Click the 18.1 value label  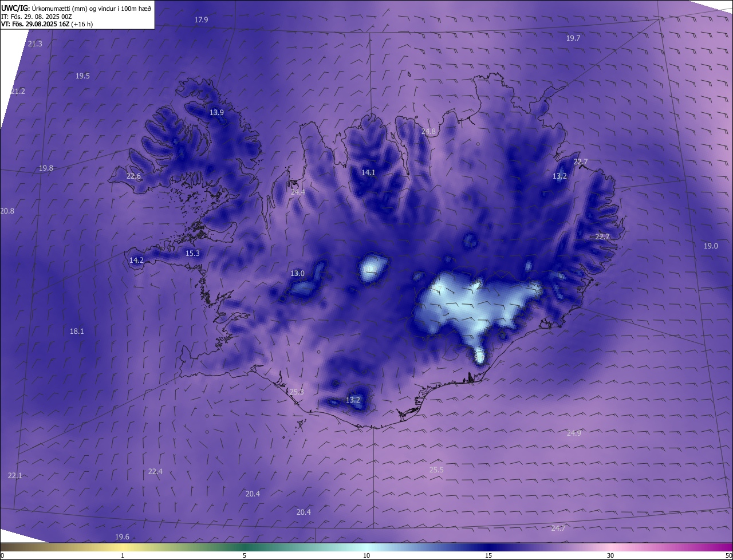tap(77, 331)
